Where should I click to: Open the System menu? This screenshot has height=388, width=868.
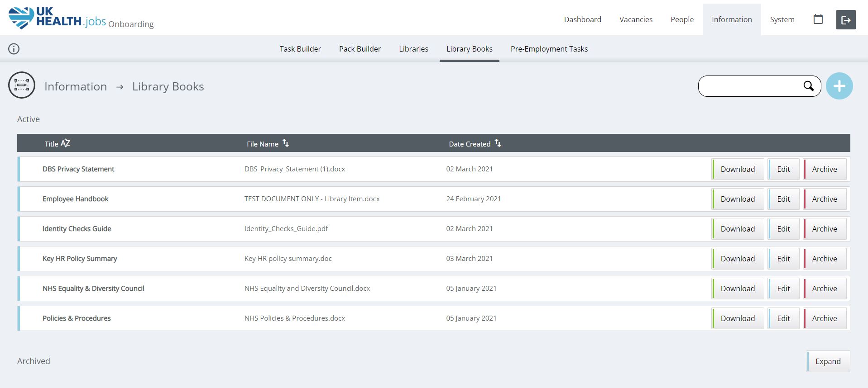pos(782,19)
